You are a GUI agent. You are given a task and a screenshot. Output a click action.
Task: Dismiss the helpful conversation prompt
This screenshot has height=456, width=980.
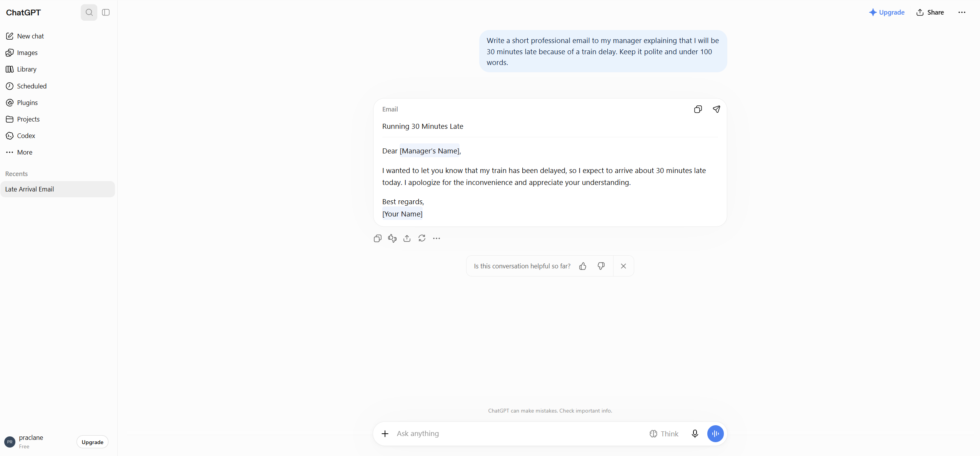pyautogui.click(x=623, y=266)
